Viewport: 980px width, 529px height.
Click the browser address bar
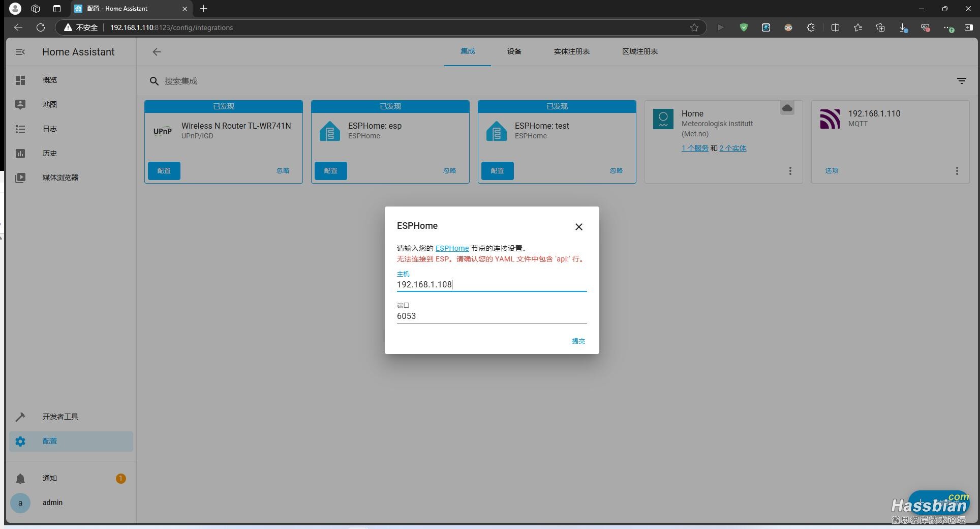[x=396, y=27]
